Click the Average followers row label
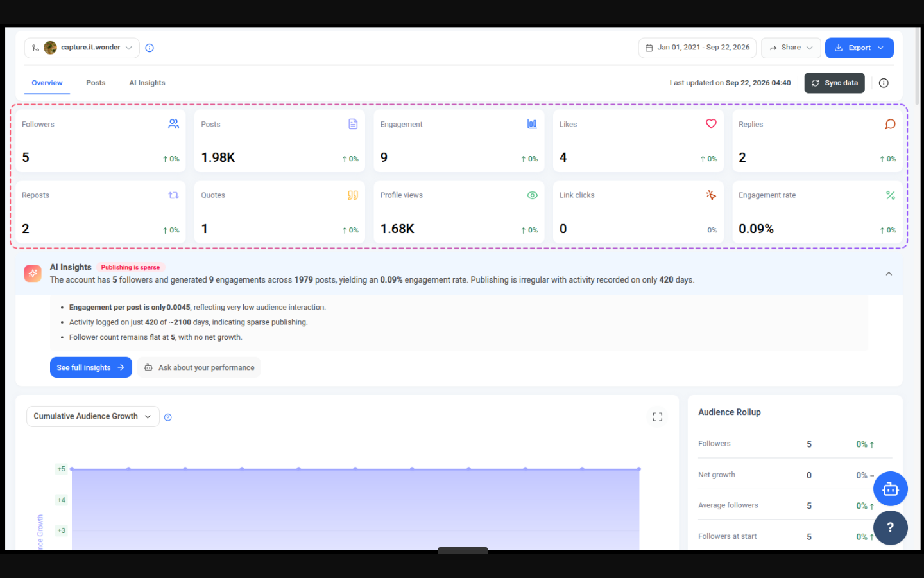This screenshot has width=924, height=578. point(728,505)
